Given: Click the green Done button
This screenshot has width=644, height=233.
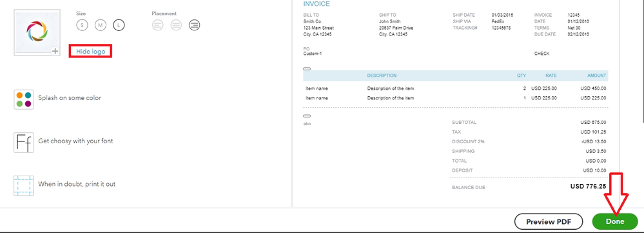Looking at the screenshot, I should pos(615,221).
